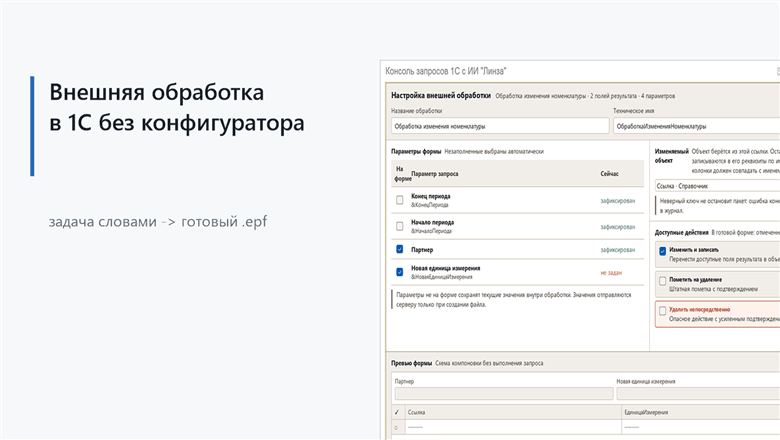780x440 pixels.
Task: Click the checkmark column header in preview table
Action: [397, 412]
